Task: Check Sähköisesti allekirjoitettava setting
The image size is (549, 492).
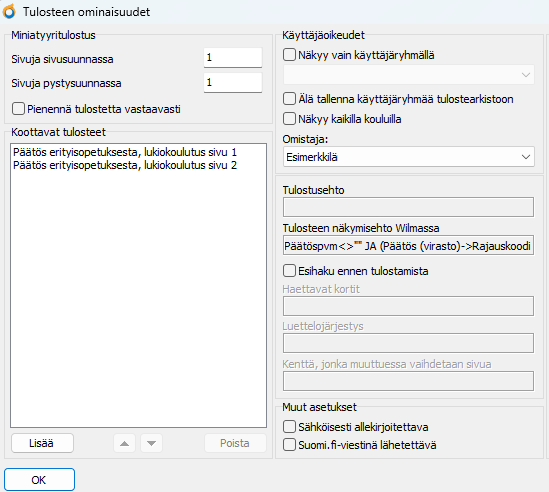Action: click(289, 427)
